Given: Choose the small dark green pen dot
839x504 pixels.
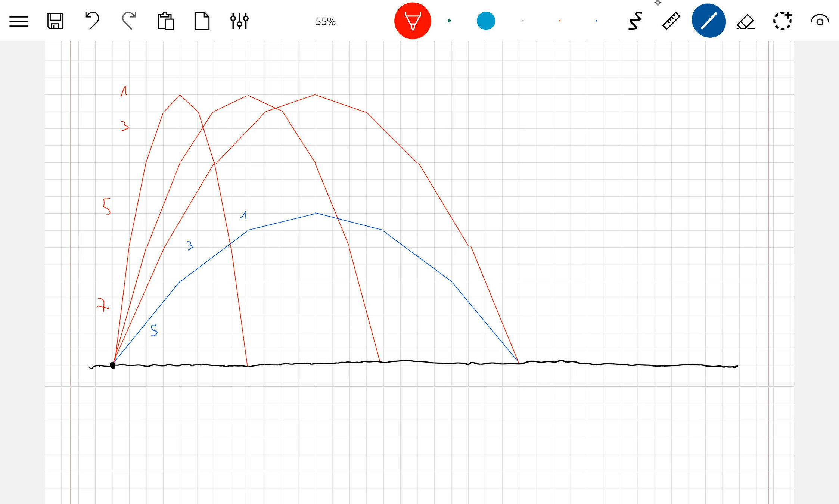Looking at the screenshot, I should (x=449, y=21).
